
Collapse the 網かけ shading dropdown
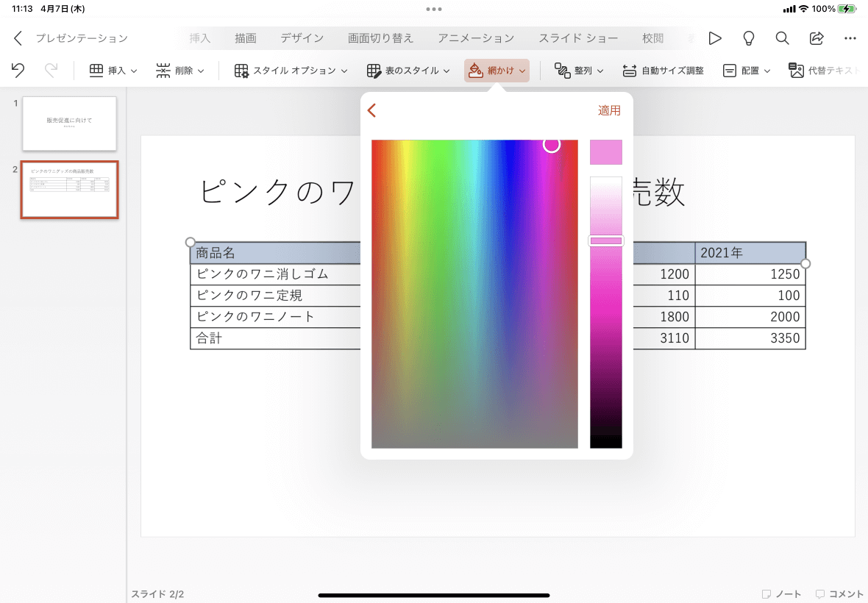[497, 71]
